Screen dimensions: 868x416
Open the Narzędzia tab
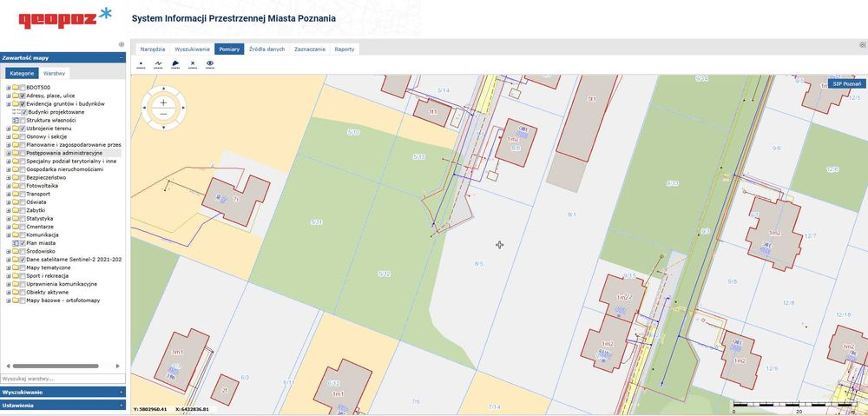coord(152,50)
